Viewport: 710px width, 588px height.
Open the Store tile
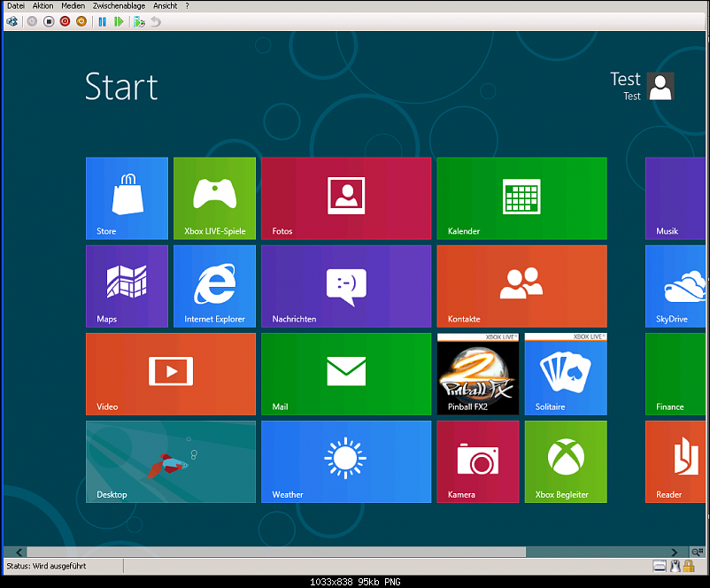(x=127, y=198)
